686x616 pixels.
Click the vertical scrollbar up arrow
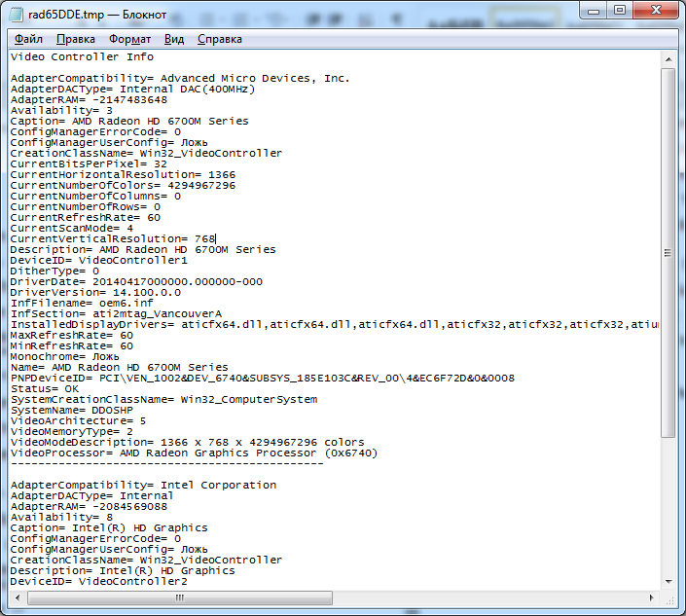click(668, 59)
